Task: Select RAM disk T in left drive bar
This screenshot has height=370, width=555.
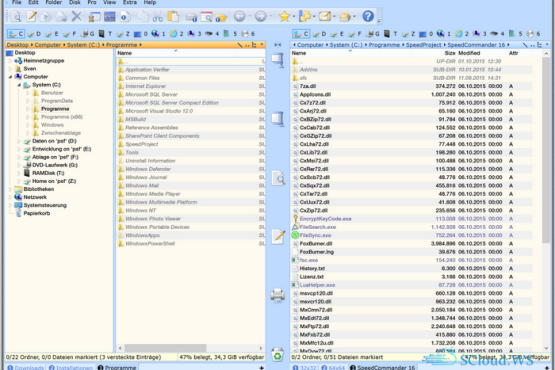Action: (105, 34)
